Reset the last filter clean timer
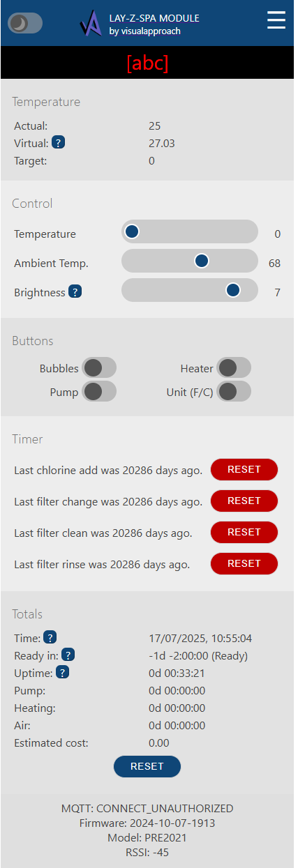 coord(244,532)
